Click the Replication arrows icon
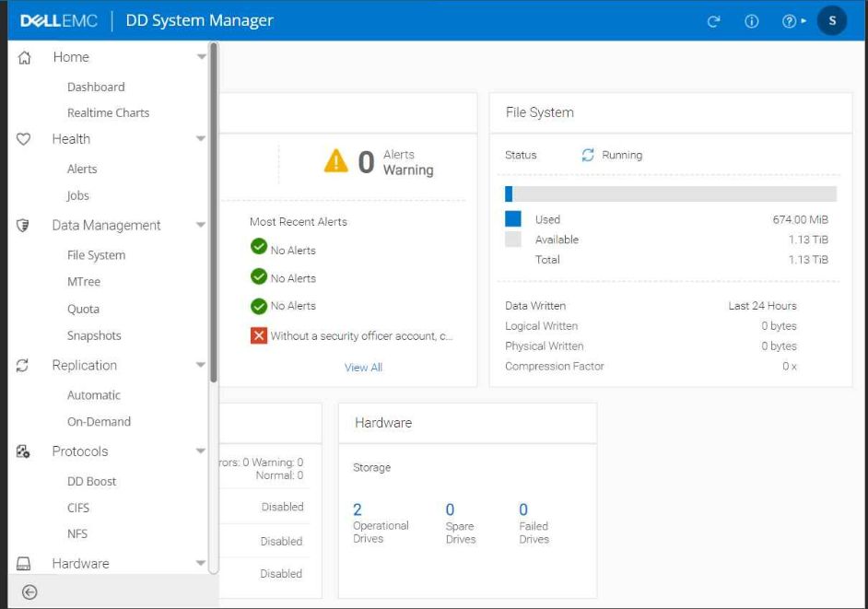The image size is (868, 609). [22, 366]
